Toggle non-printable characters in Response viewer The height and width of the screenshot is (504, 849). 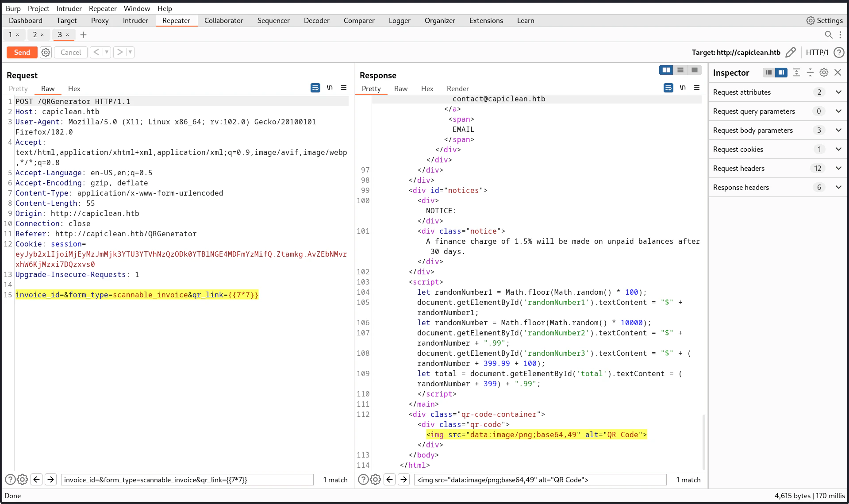[683, 88]
